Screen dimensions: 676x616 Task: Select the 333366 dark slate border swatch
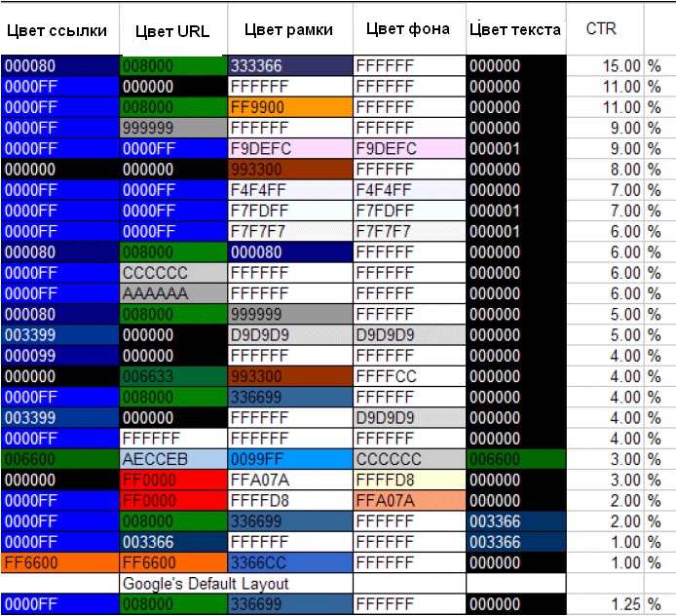(x=289, y=66)
